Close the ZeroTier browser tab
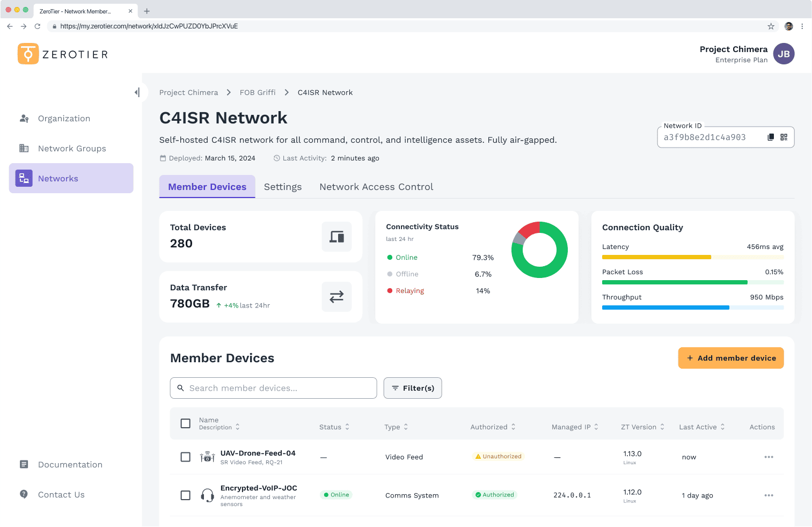Viewport: 812px width, 527px height. pos(130,11)
